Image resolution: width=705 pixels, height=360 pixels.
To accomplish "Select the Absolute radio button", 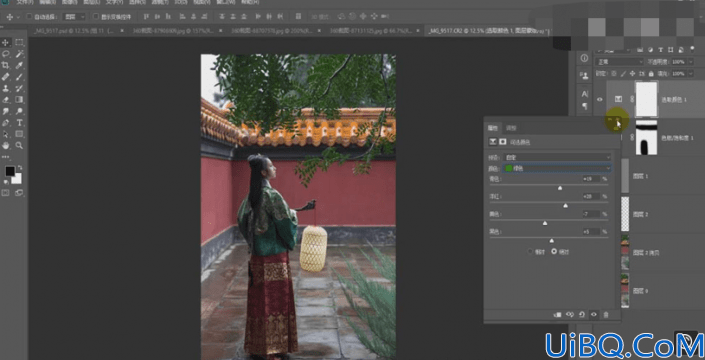I will pos(554,252).
